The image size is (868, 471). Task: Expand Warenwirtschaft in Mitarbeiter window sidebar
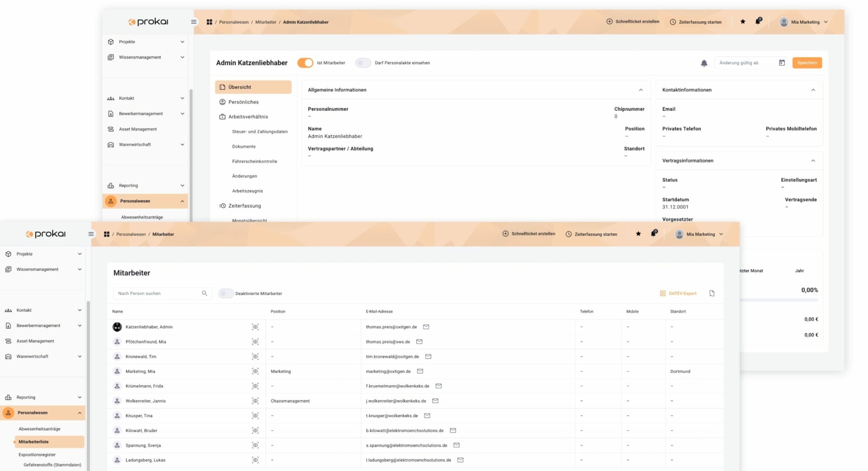pos(80,357)
